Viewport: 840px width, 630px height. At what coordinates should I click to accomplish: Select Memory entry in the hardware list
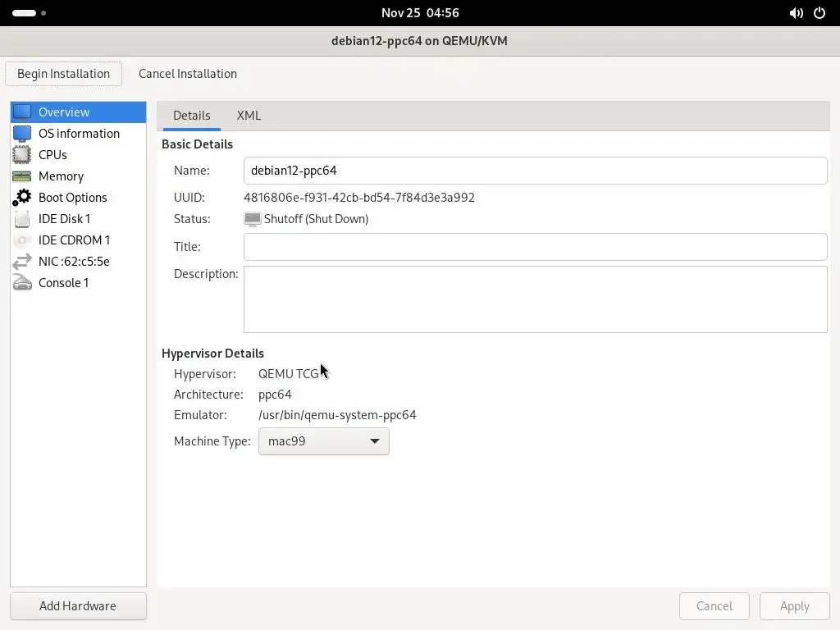(78, 176)
